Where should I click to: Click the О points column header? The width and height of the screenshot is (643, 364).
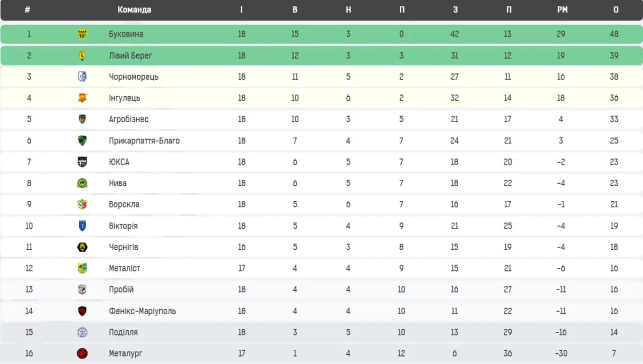[x=616, y=10]
